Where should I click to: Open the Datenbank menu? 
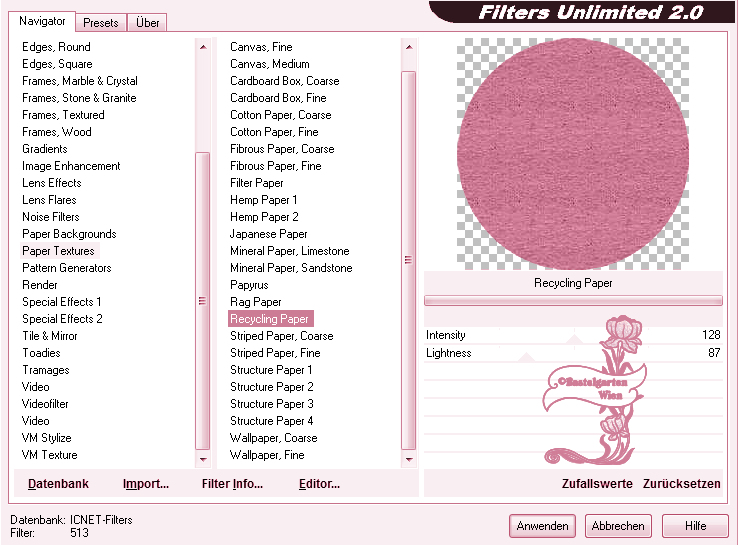[58, 484]
